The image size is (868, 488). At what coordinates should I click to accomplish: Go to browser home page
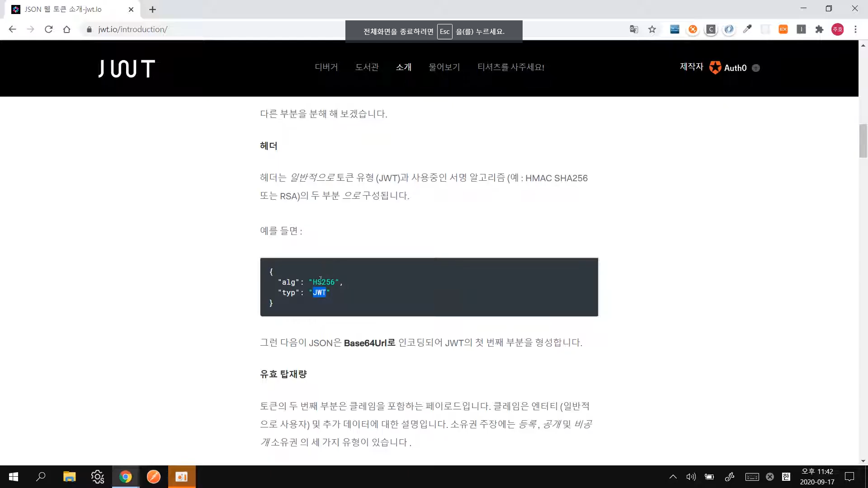click(x=66, y=29)
